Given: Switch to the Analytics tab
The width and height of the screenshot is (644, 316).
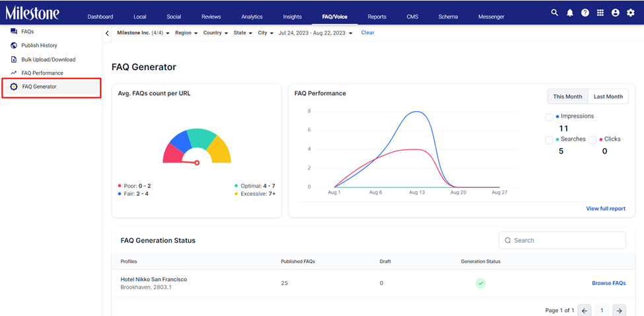Looking at the screenshot, I should [252, 17].
